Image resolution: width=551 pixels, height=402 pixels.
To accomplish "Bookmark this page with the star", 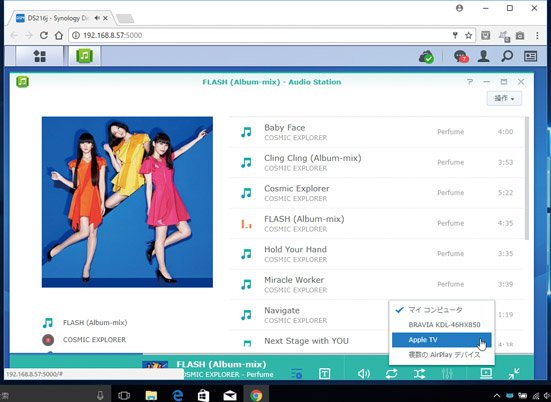I will point(468,35).
